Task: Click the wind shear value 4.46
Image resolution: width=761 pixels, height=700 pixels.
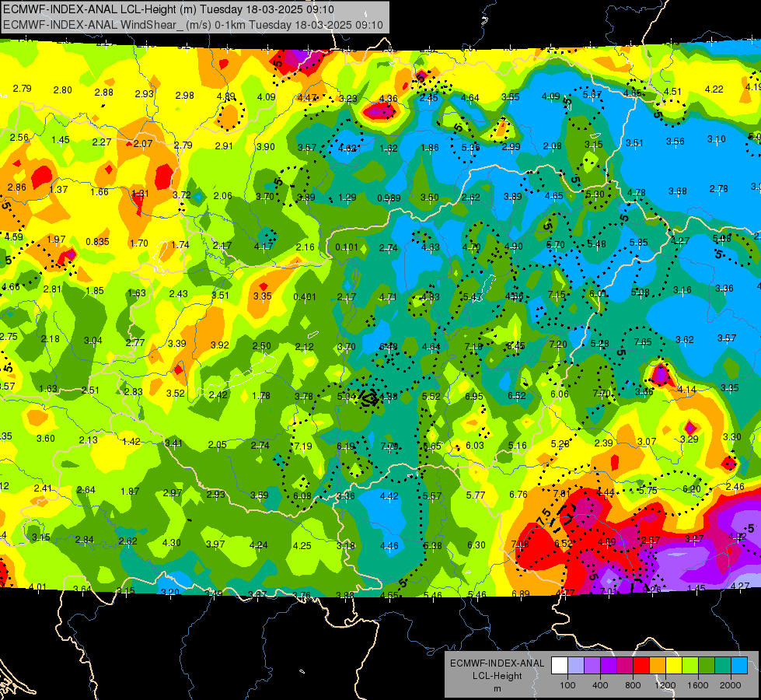Action: (389, 545)
